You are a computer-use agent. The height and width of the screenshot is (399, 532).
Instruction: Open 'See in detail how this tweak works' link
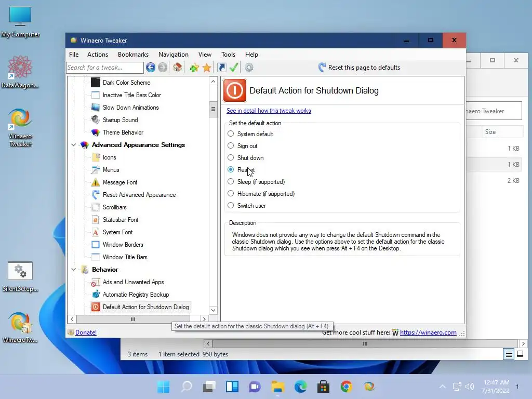[269, 111]
